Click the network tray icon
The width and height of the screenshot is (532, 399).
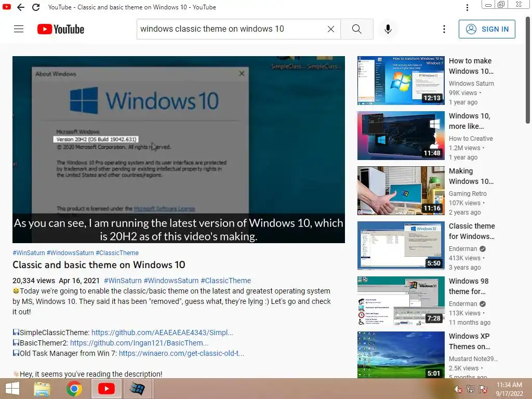click(x=470, y=389)
